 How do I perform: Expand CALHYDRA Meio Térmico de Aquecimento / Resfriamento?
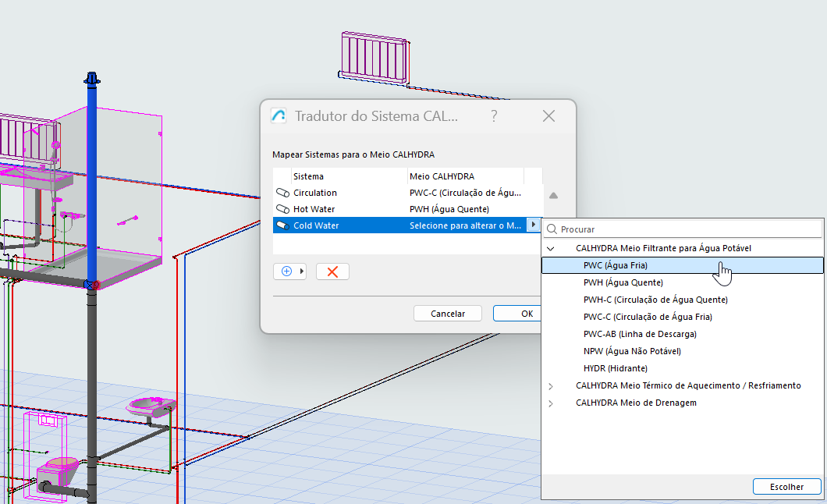point(551,386)
